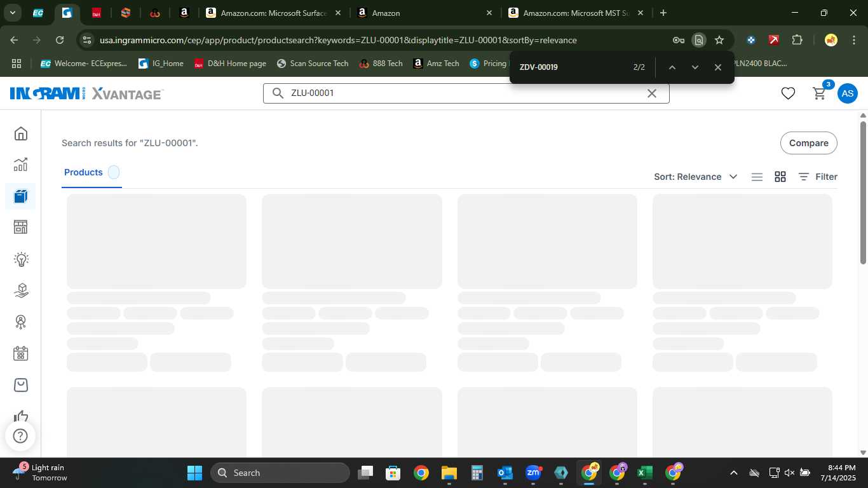
Task: Click the Ingram Micro Xvantage logo
Action: coord(86,94)
